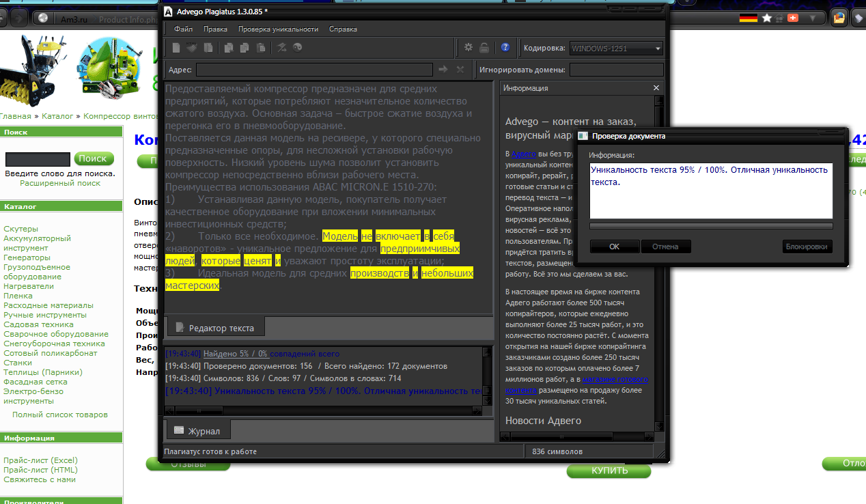The width and height of the screenshot is (866, 504).
Task: Open the Садовая техника catalog link
Action: coord(38,324)
